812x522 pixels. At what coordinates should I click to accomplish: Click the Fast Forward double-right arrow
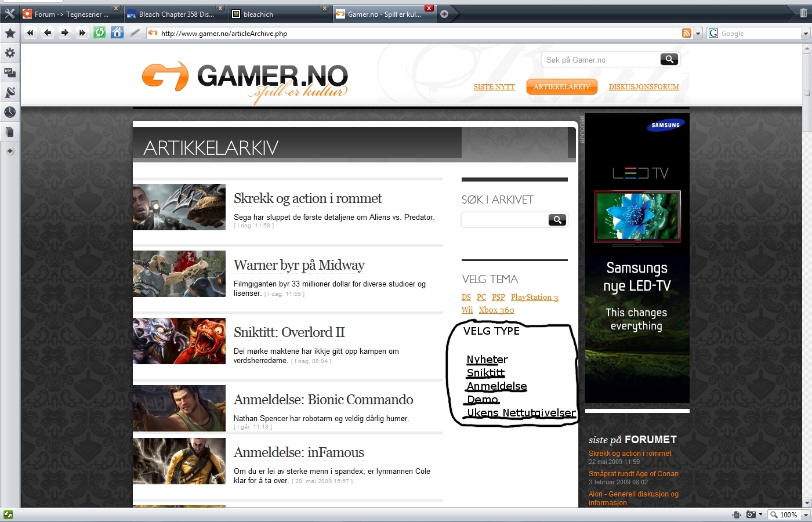82,33
